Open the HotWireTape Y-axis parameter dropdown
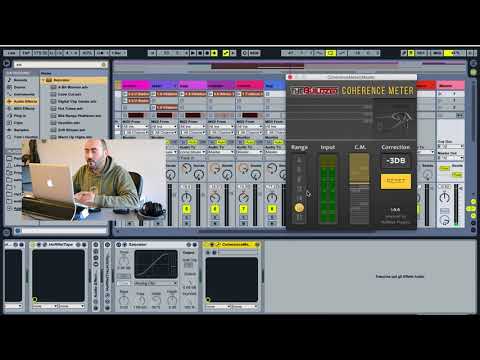Image resolution: width=480 pixels, height=360 pixels. (71, 306)
